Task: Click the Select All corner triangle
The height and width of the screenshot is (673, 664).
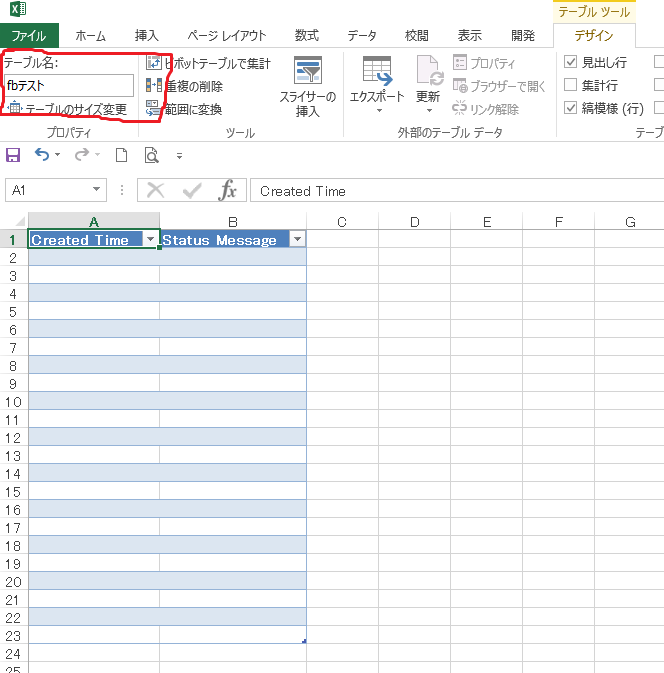Action: click(20, 221)
